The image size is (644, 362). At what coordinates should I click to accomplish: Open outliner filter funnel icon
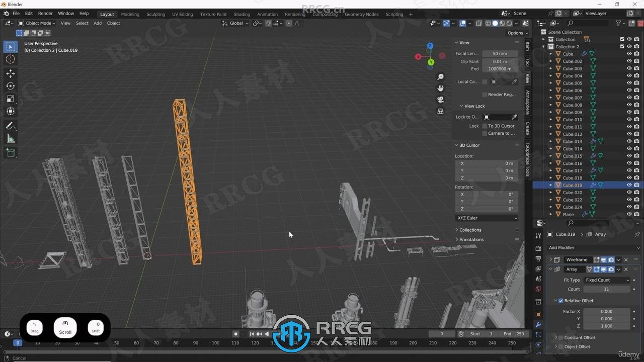click(618, 23)
